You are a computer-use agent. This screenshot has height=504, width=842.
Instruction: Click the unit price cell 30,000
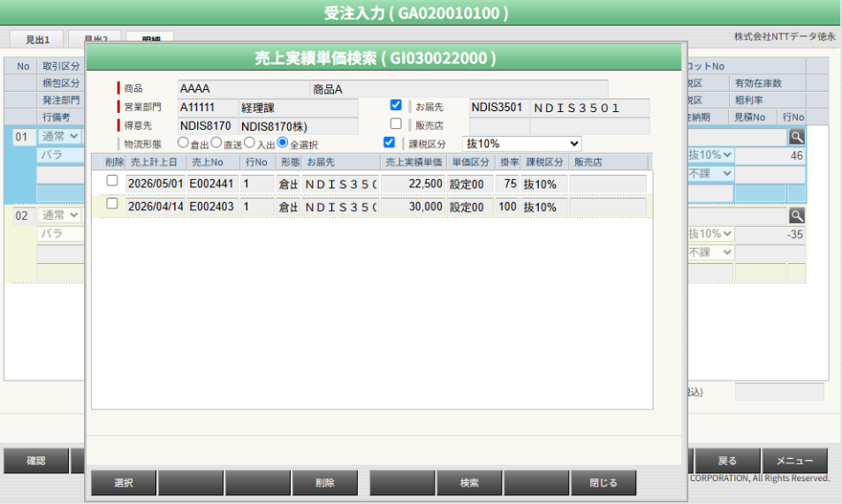click(x=413, y=207)
